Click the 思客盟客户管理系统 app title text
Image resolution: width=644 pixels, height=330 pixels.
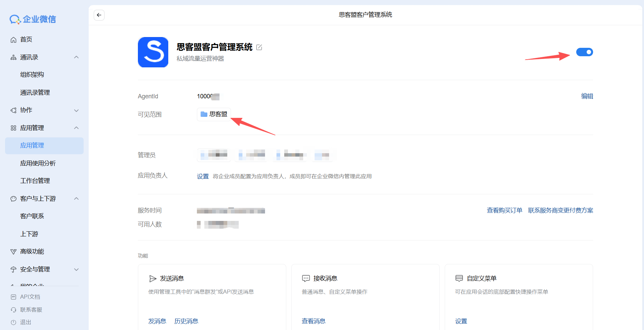[214, 47]
